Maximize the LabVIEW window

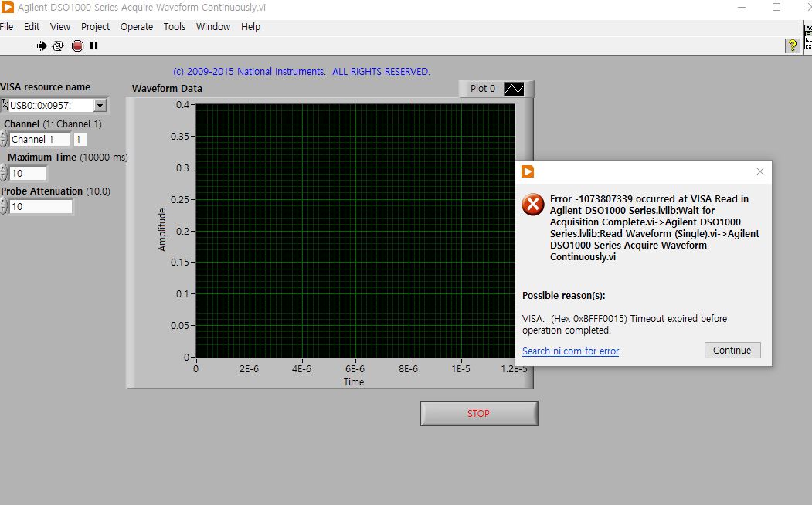point(776,7)
